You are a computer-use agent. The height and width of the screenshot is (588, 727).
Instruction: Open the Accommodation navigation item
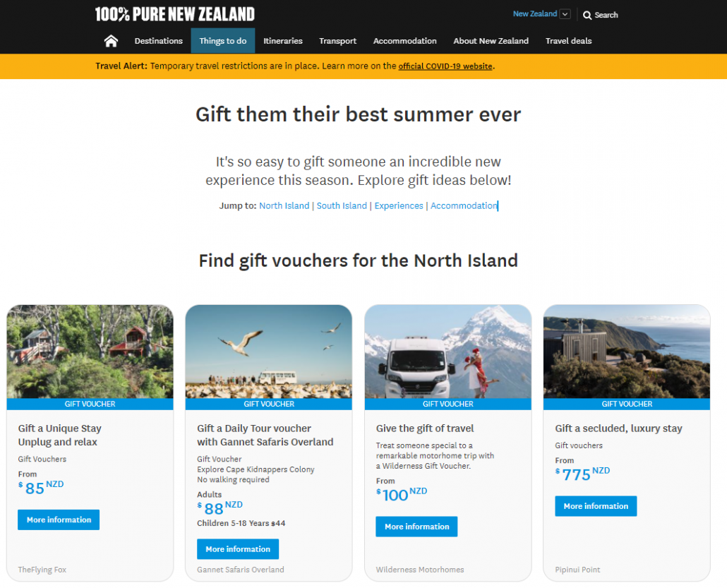(404, 41)
